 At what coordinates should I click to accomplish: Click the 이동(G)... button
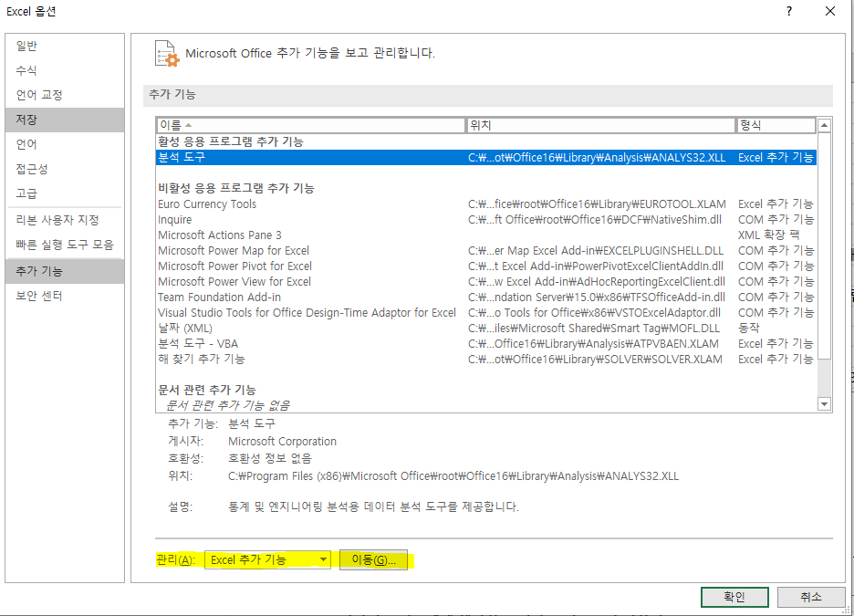pyautogui.click(x=373, y=560)
